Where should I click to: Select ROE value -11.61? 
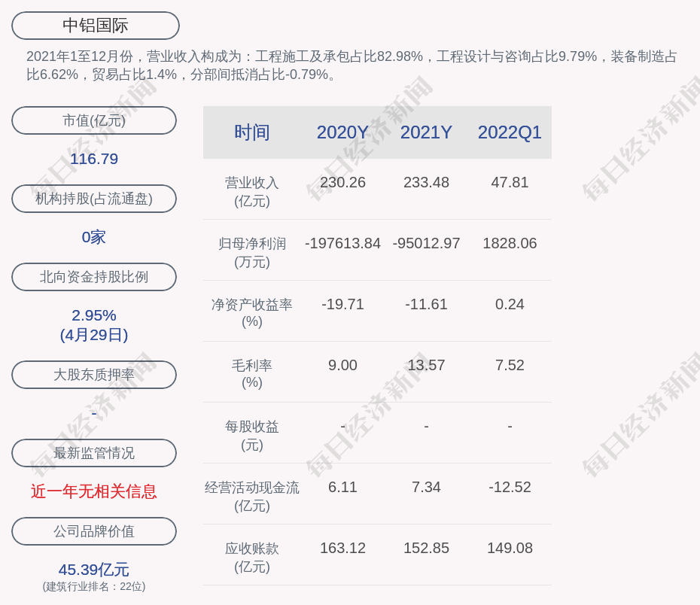pyautogui.click(x=426, y=304)
